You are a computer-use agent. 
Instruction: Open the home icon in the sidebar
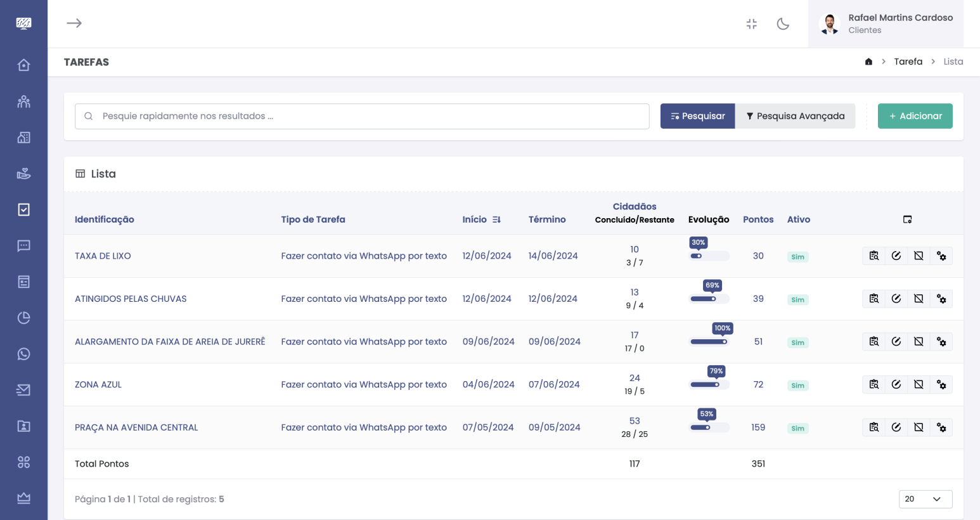tap(23, 65)
